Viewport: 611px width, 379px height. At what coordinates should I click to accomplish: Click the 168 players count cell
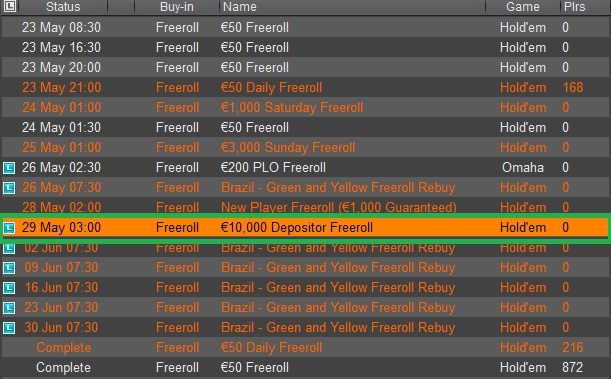pos(572,87)
